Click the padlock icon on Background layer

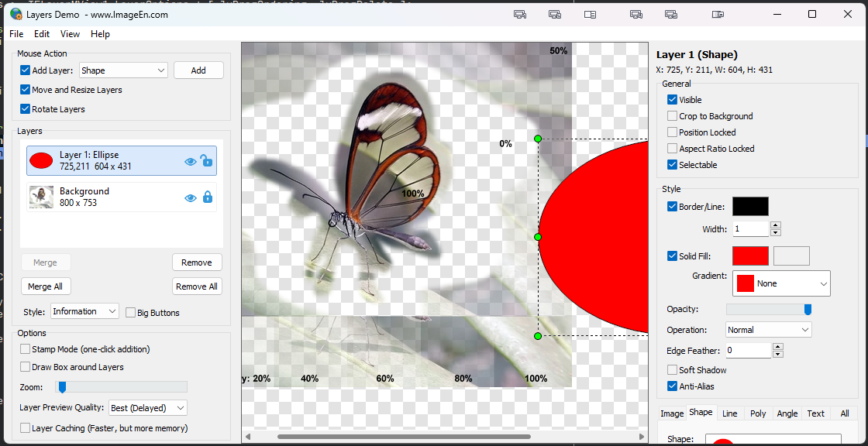pos(208,197)
